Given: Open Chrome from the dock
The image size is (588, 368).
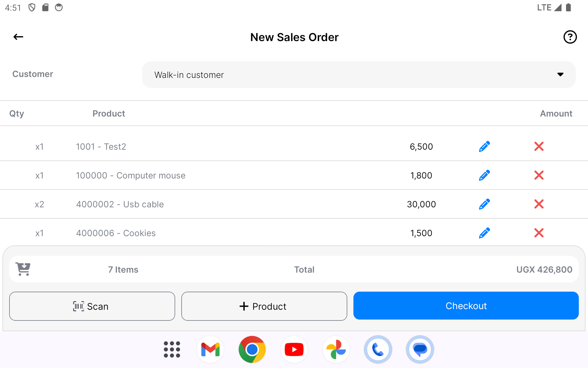Looking at the screenshot, I should (x=252, y=349).
